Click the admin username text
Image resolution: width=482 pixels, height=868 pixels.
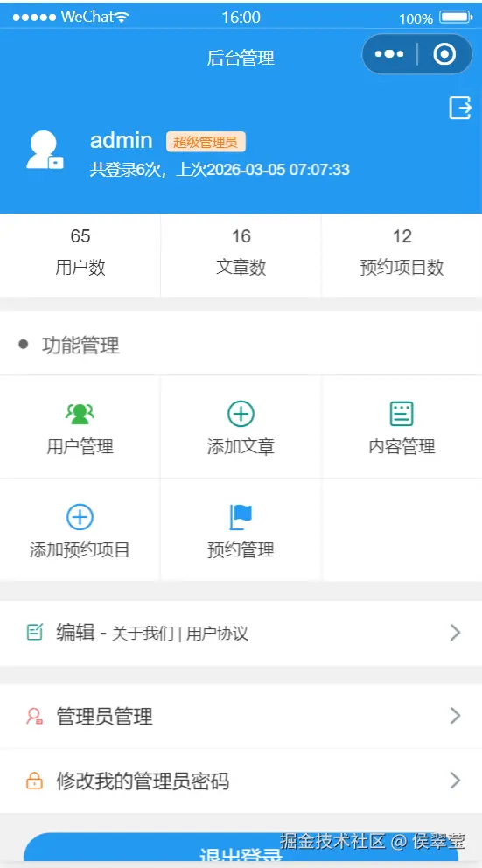(x=122, y=140)
